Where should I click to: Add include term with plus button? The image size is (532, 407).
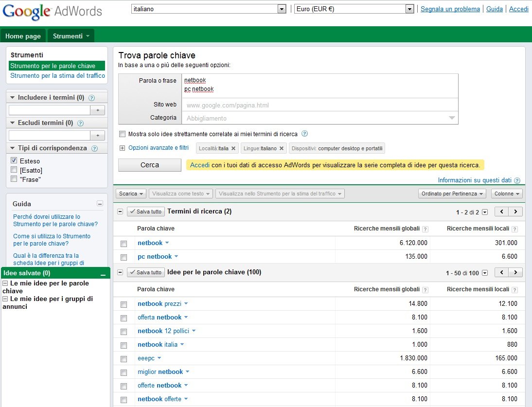98,110
